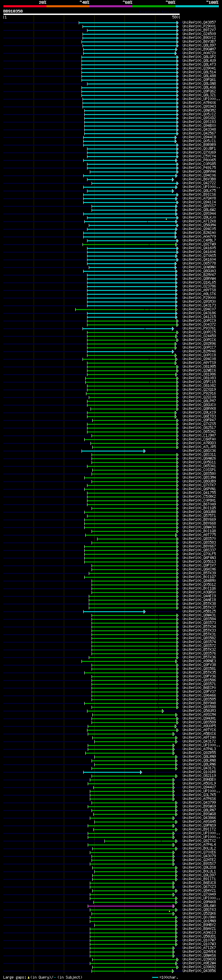Screen dimensions: 222x980
Task: Click the label UniRef100_Q7XZS5
Action: coord(199,424)
